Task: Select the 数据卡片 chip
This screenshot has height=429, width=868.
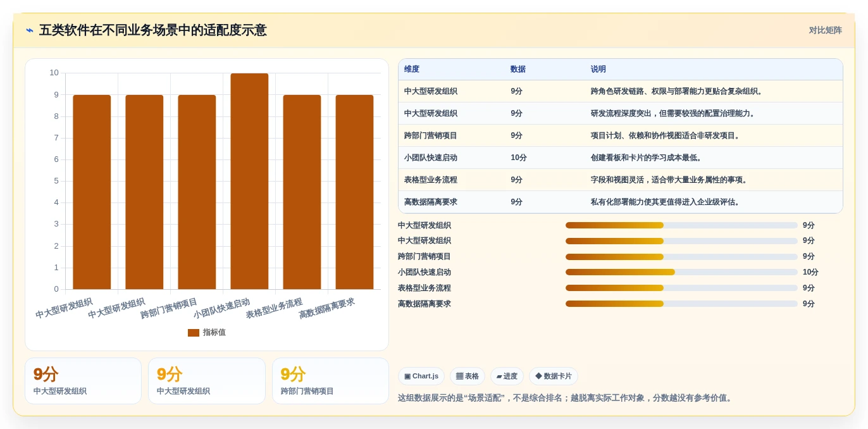Action: tap(554, 376)
